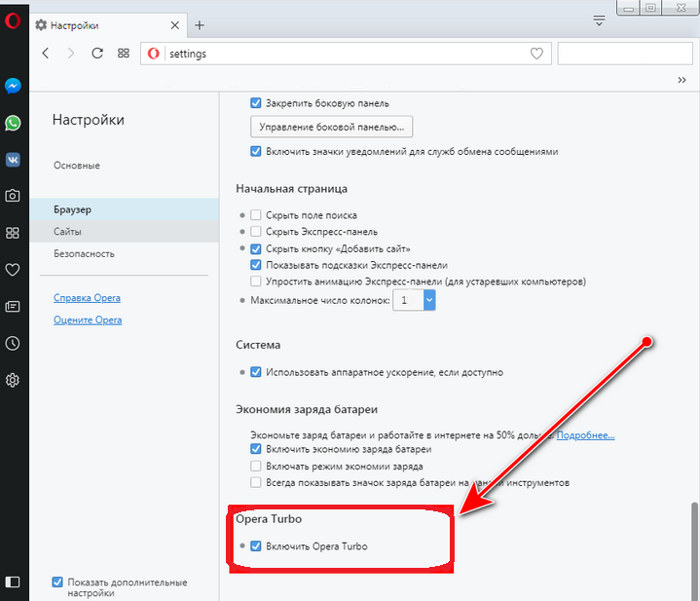This screenshot has width=700, height=601.
Task: Go back with the back arrow
Action: coord(45,54)
